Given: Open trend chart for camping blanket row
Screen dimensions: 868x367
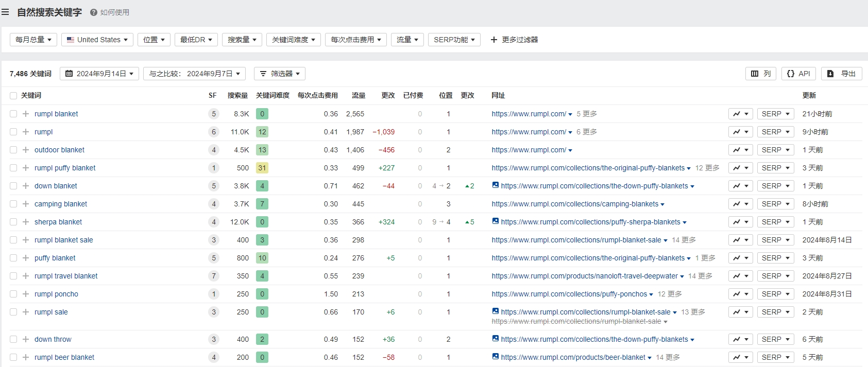Looking at the screenshot, I should click(x=741, y=204).
